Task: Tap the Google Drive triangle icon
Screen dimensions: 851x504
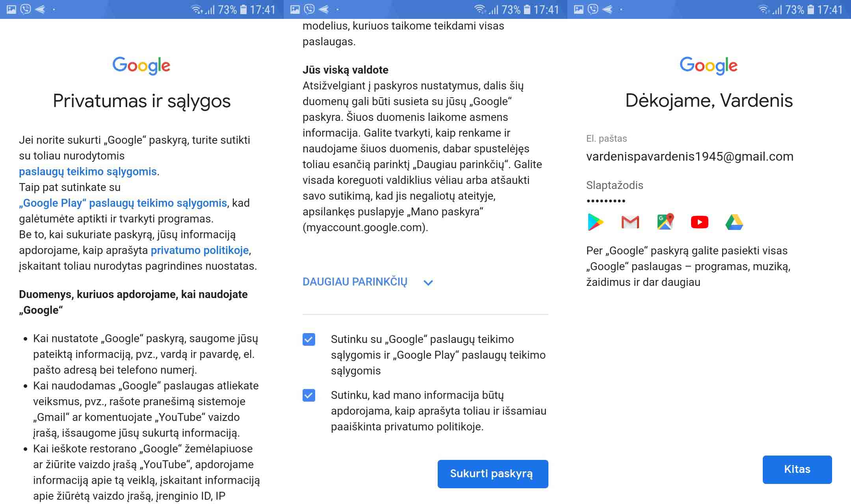Action: 734,222
